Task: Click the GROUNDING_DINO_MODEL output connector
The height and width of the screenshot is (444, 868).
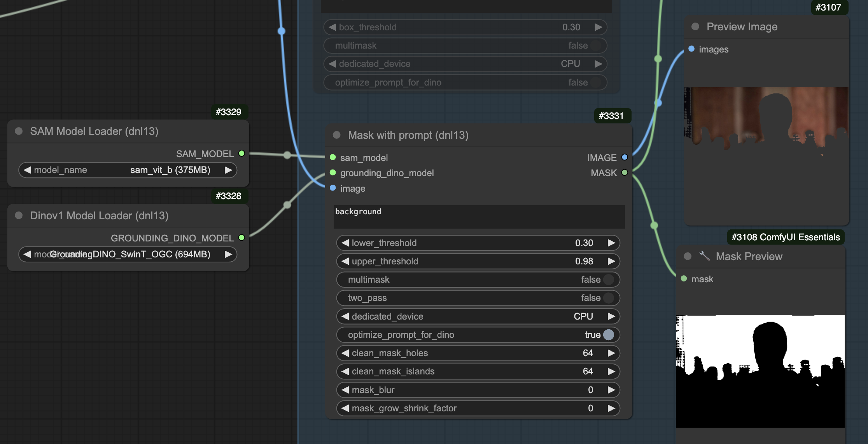Action: [x=241, y=238]
